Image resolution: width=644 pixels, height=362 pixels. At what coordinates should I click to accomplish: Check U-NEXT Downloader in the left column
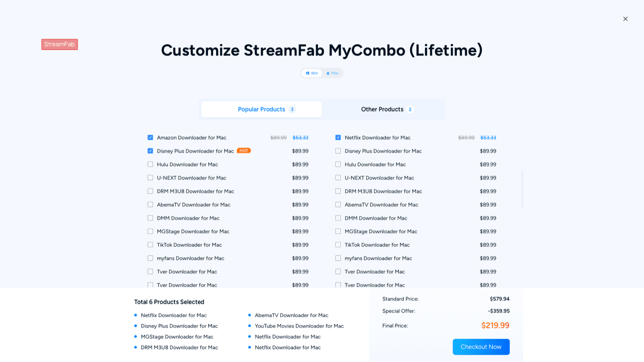[x=150, y=178]
